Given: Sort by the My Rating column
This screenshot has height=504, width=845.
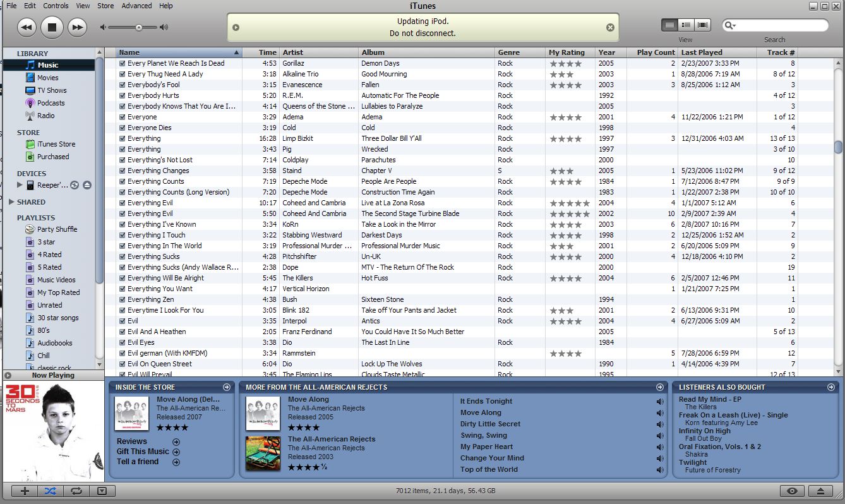Looking at the screenshot, I should [x=570, y=52].
